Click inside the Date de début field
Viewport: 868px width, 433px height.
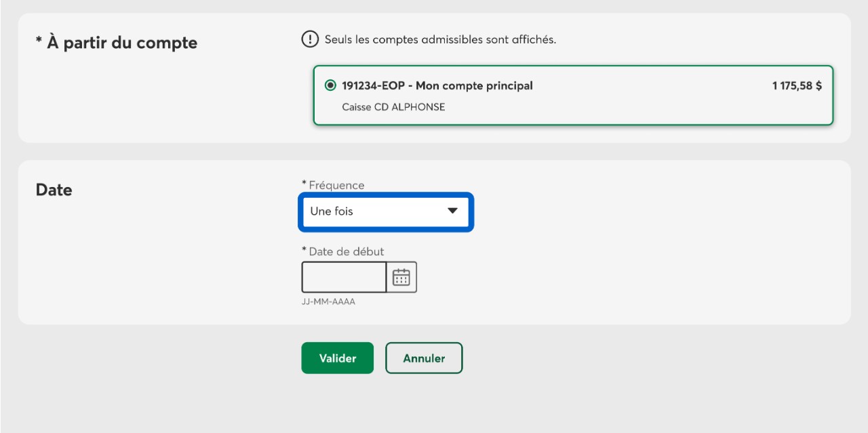click(x=344, y=277)
